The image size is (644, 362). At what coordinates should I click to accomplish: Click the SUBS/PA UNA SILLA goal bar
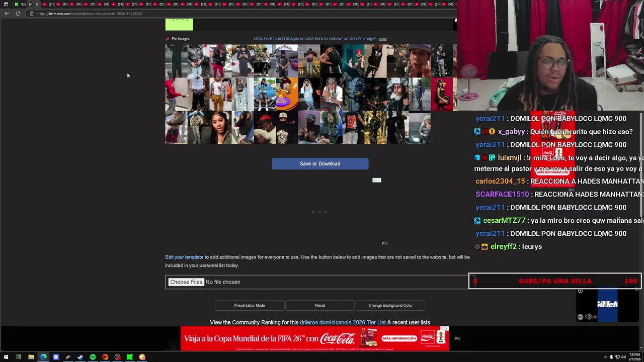pos(555,281)
